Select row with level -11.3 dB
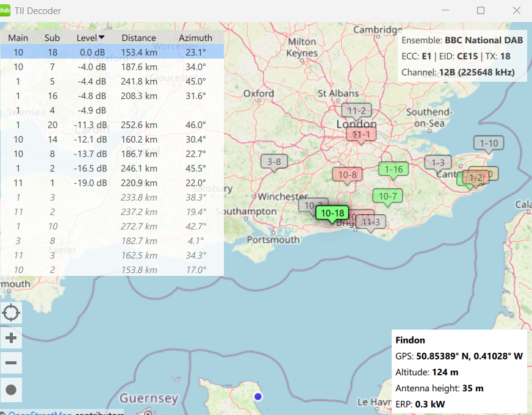The height and width of the screenshot is (415, 532). (112, 125)
